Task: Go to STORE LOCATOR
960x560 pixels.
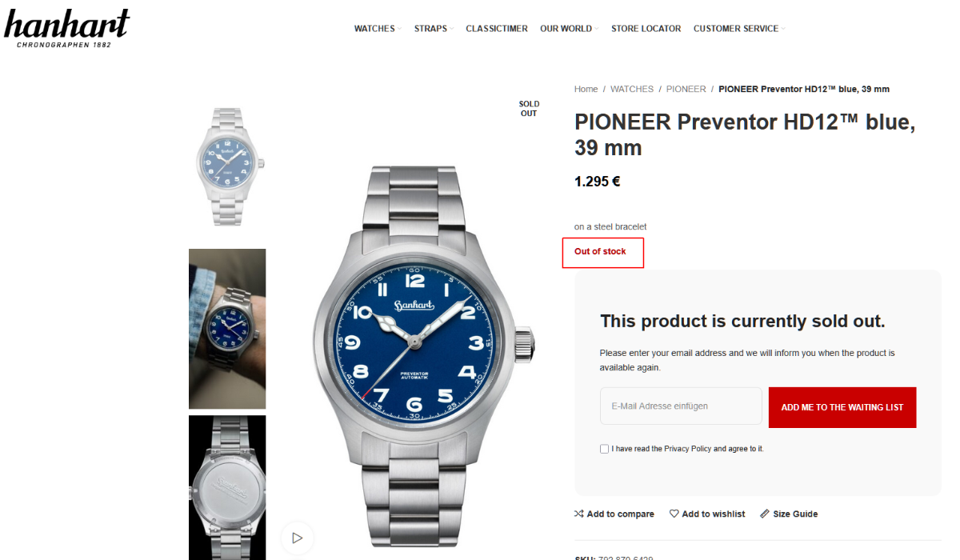Action: (x=646, y=29)
